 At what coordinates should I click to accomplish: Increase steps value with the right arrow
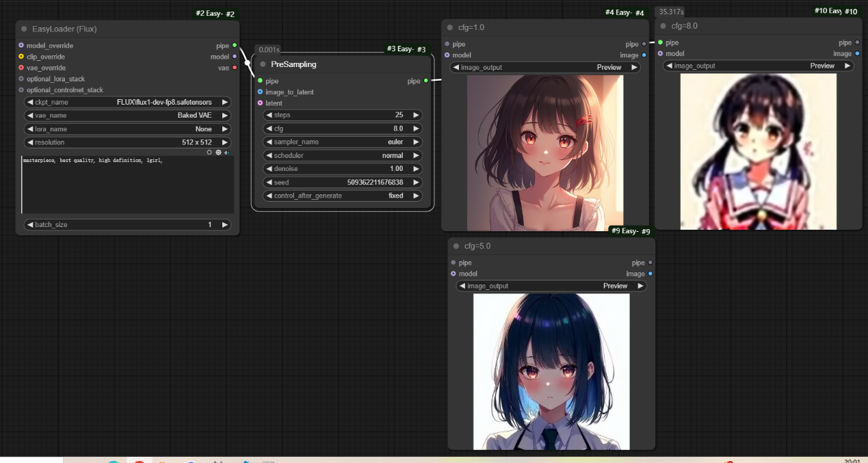(417, 115)
